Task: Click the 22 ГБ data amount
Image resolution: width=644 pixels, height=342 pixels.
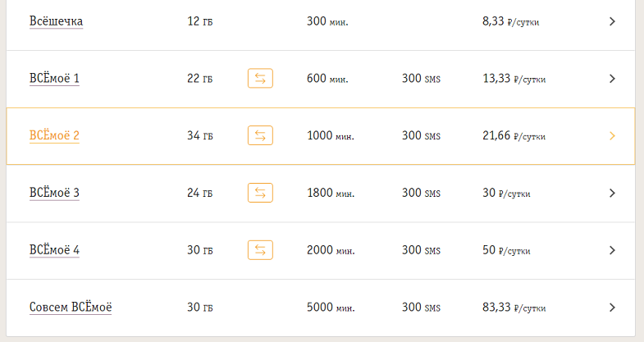Action: click(199, 79)
